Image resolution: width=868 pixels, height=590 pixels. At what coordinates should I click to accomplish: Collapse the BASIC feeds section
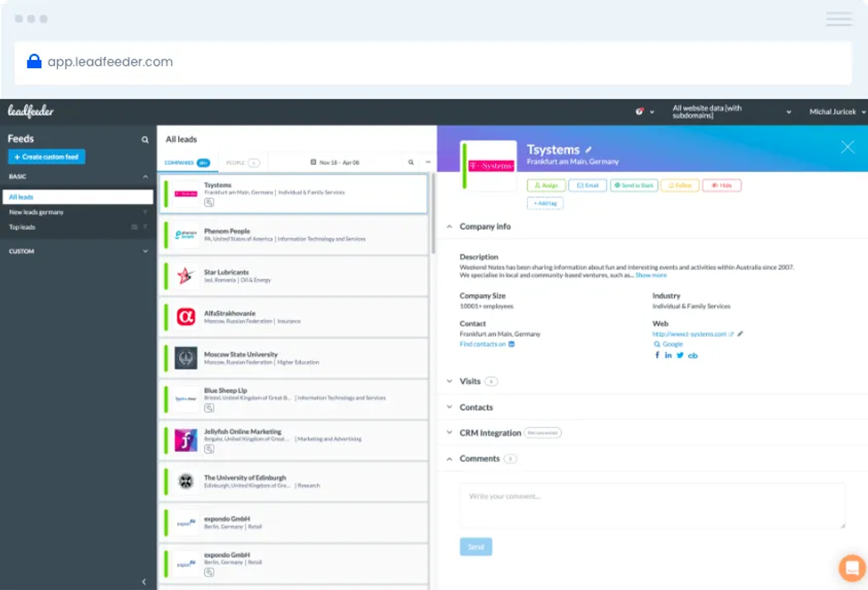[x=145, y=176]
